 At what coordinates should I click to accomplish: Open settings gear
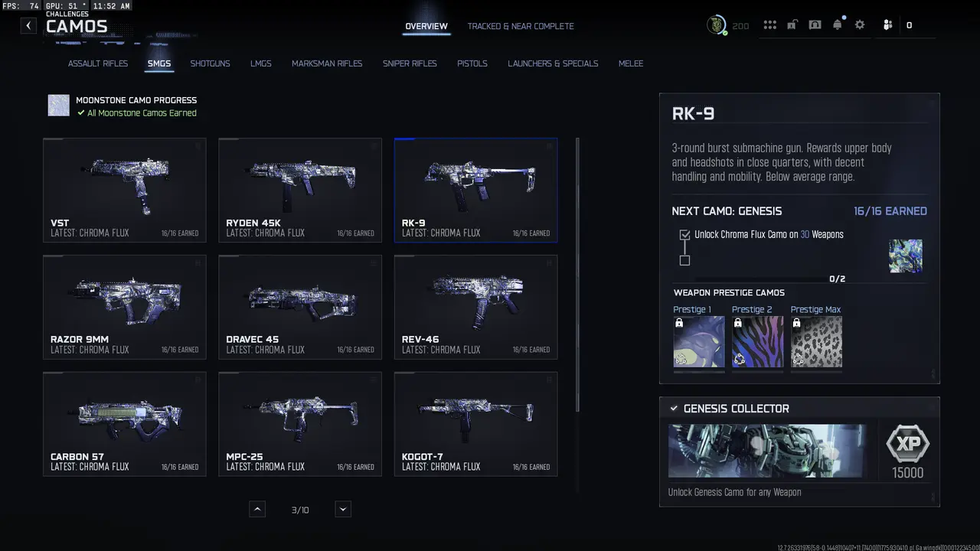tap(860, 25)
